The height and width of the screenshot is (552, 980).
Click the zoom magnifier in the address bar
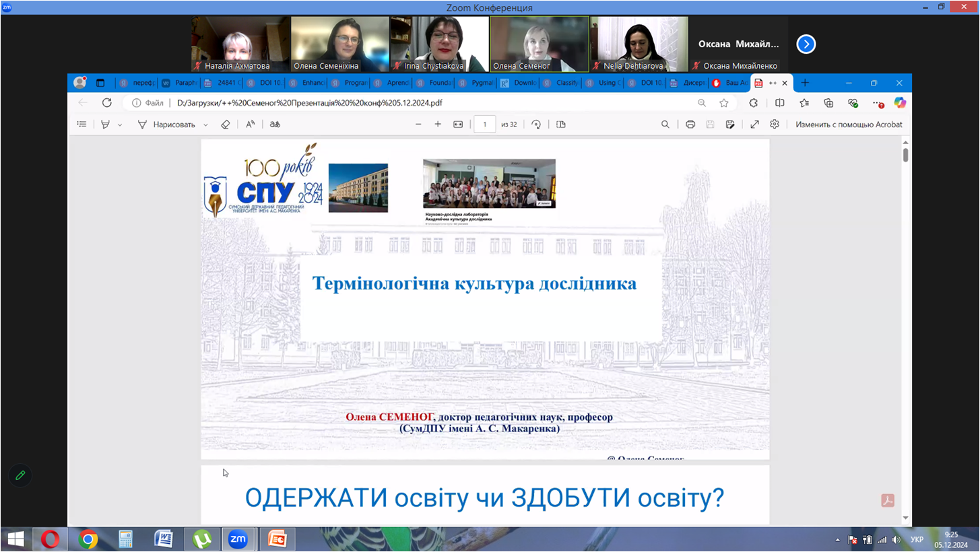click(702, 103)
